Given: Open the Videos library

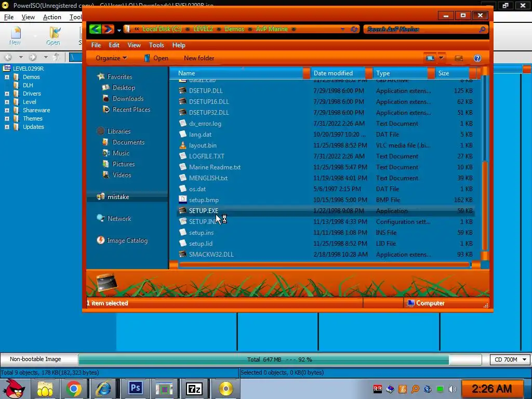Looking at the screenshot, I should click(122, 175).
